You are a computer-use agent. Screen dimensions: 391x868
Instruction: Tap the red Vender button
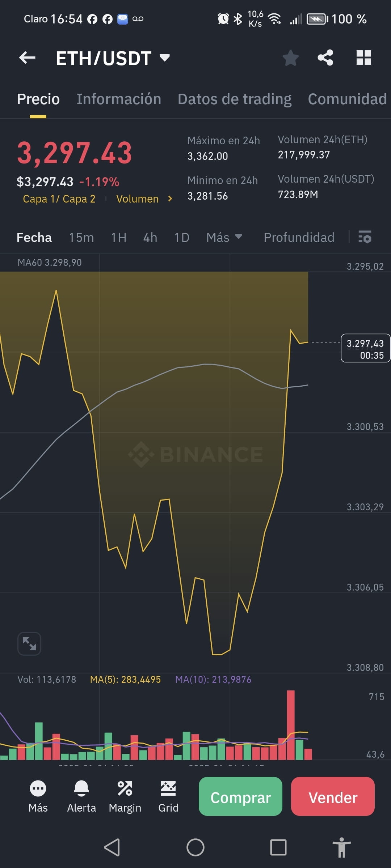333,796
